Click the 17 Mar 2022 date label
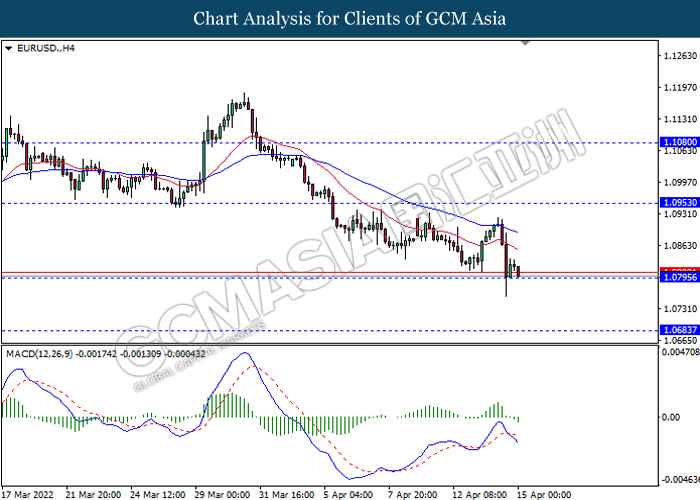 28,495
